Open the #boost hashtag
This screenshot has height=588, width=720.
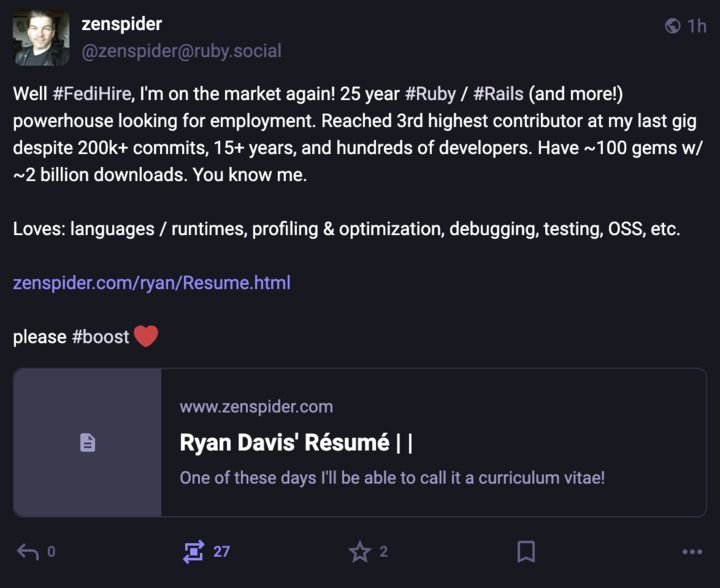pyautogui.click(x=101, y=337)
